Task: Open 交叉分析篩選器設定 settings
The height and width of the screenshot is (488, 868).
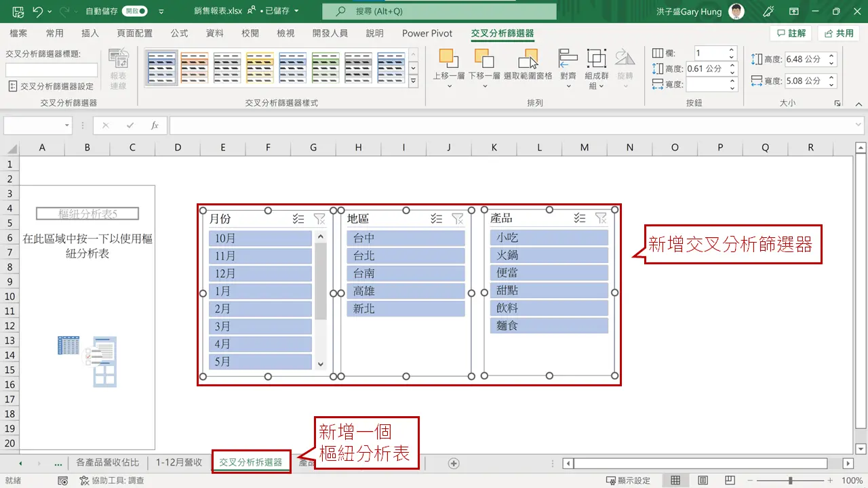Action: click(x=52, y=86)
